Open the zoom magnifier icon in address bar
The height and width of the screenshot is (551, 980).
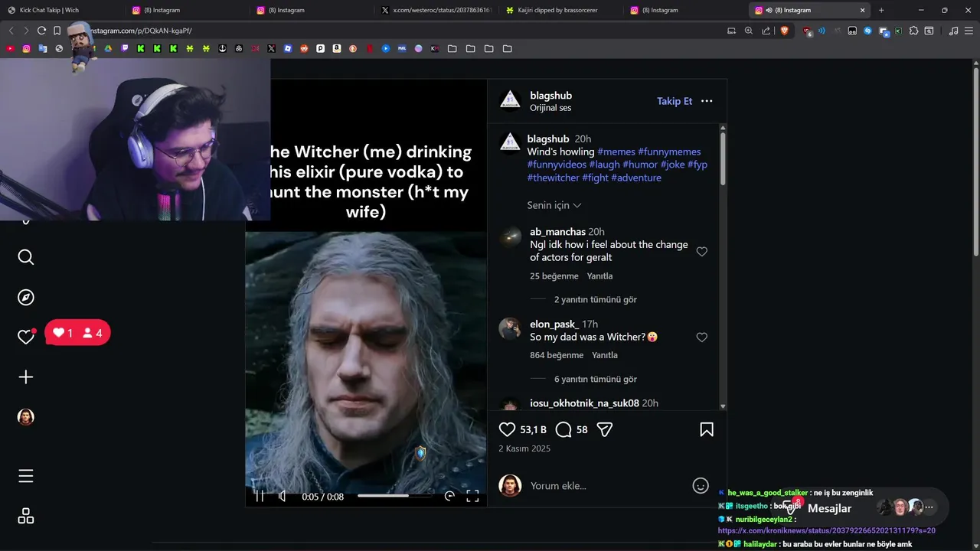pyautogui.click(x=749, y=31)
